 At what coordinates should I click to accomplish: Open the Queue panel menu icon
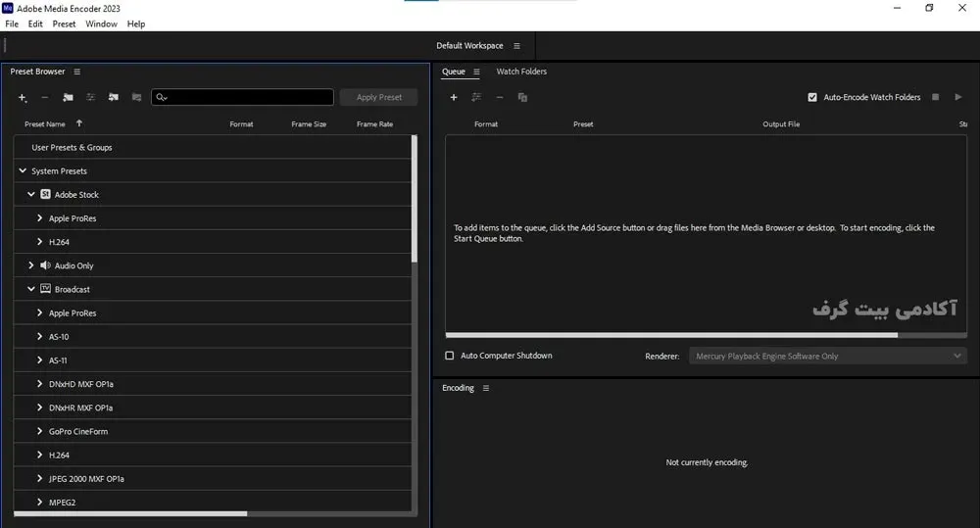[476, 72]
